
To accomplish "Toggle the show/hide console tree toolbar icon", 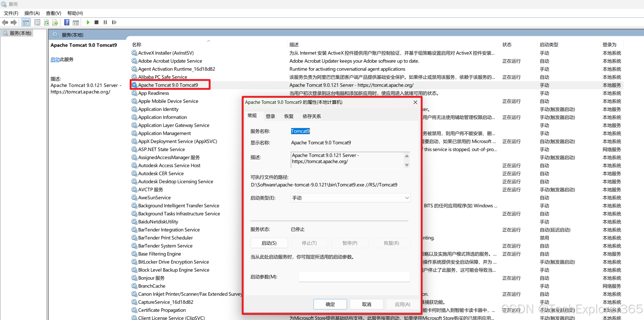I will [26, 22].
